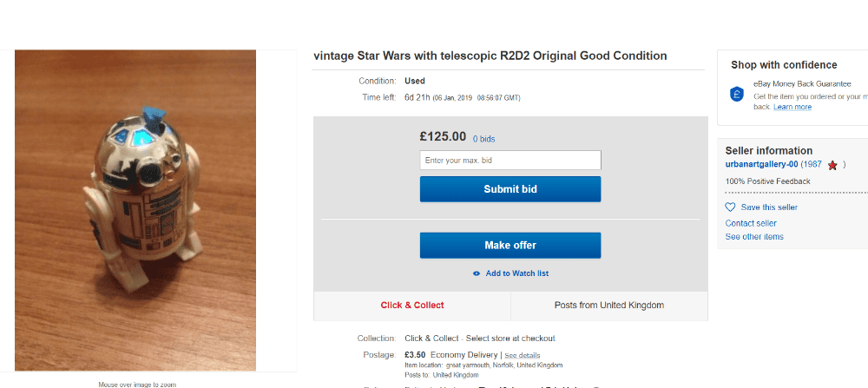
Task: Click the Add to Watch list link
Action: coord(516,273)
